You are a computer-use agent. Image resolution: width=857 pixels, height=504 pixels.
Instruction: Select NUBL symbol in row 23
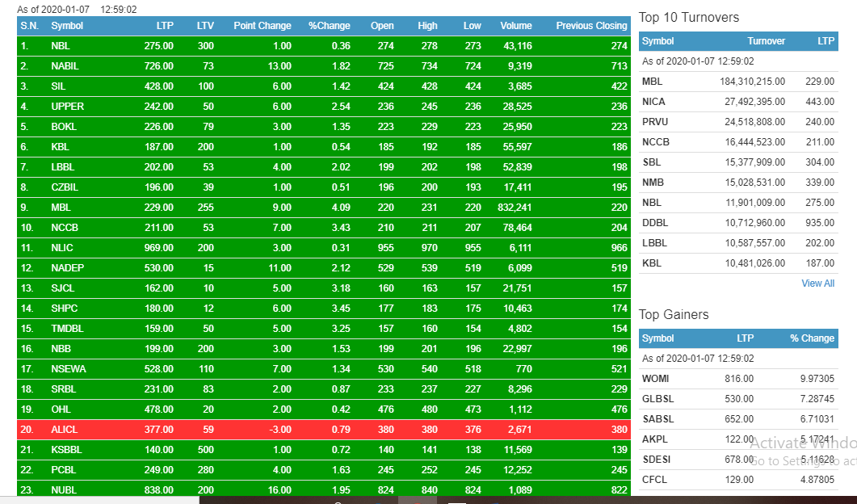coord(63,490)
